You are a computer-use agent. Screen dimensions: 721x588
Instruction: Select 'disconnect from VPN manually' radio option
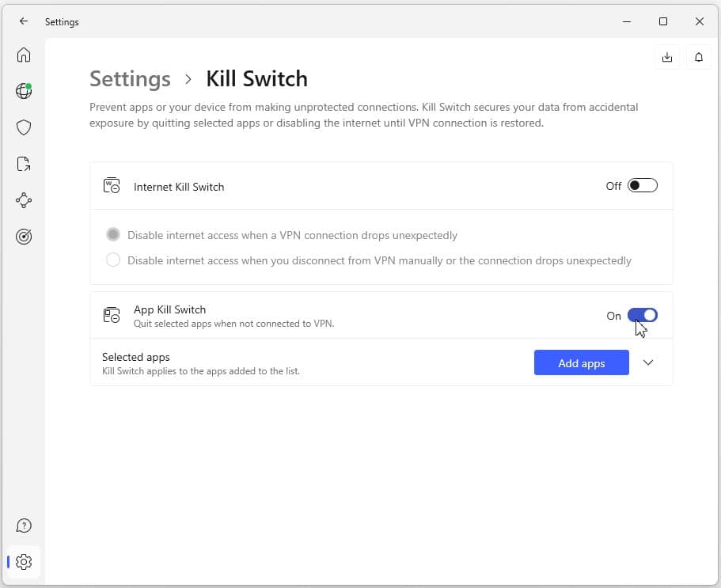(113, 260)
